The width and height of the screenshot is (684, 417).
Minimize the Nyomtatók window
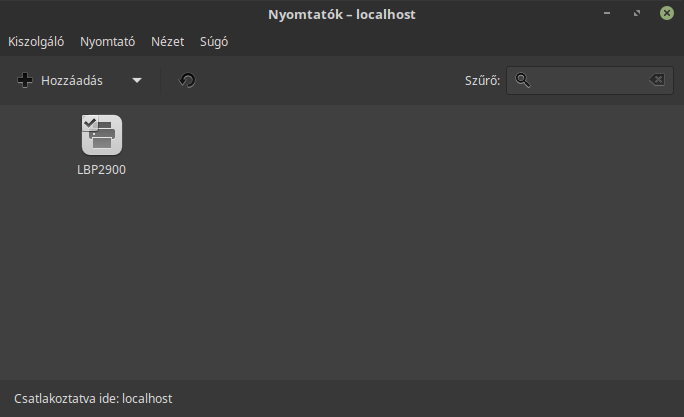click(607, 13)
